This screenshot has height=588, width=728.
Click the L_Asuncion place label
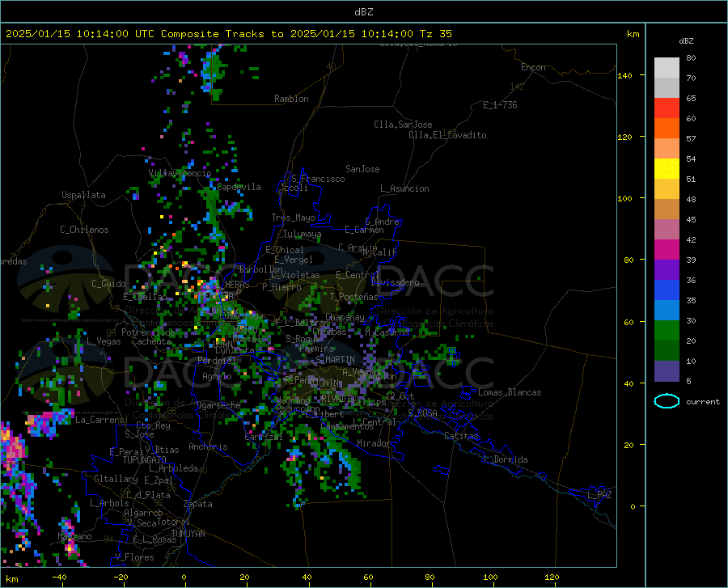coord(404,188)
